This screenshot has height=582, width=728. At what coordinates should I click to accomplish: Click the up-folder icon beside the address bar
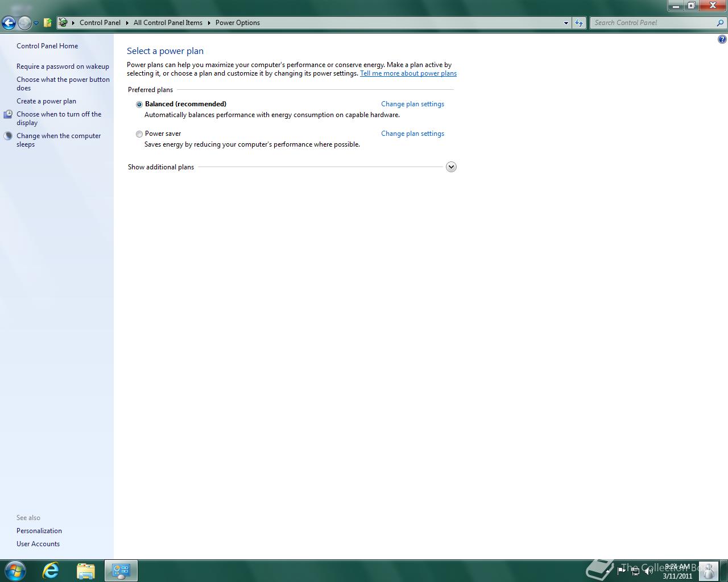(48, 23)
